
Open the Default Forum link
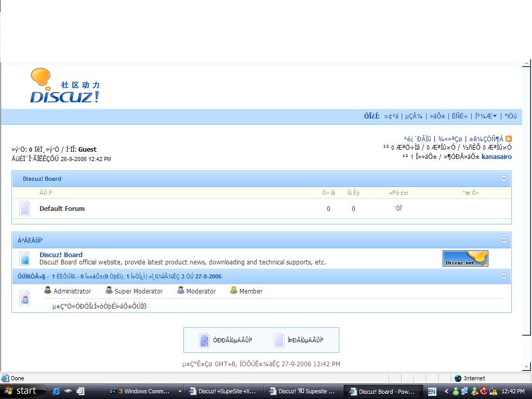coord(62,209)
